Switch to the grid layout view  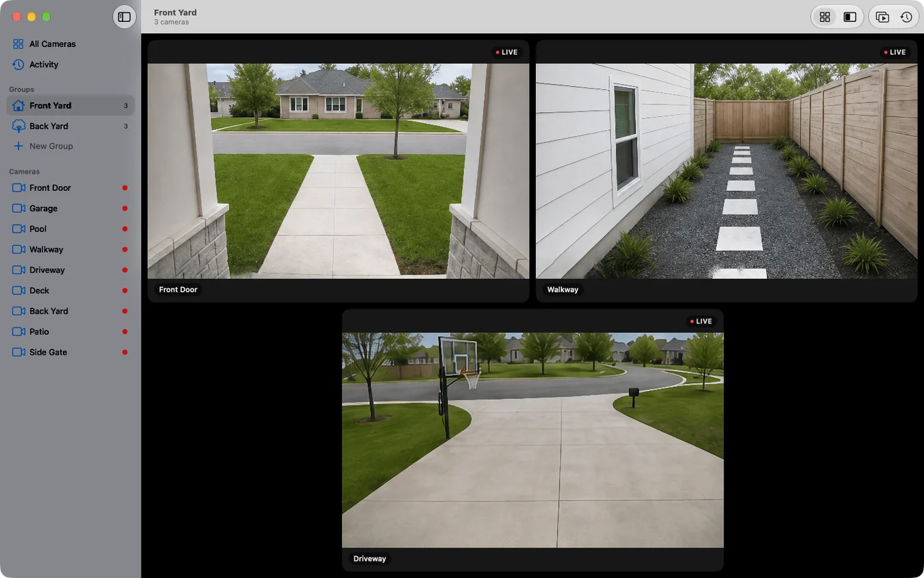coord(825,17)
